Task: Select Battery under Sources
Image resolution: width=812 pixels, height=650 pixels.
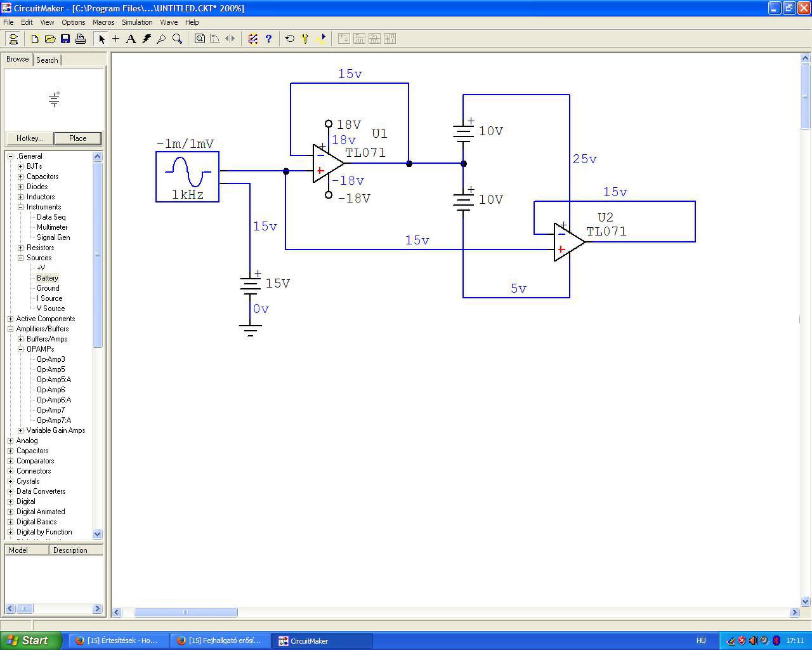Action: pos(48,278)
